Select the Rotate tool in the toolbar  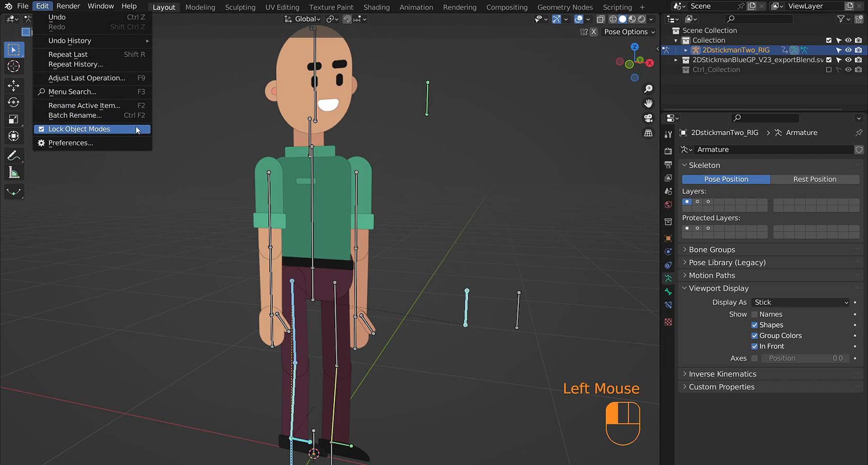pyautogui.click(x=14, y=102)
